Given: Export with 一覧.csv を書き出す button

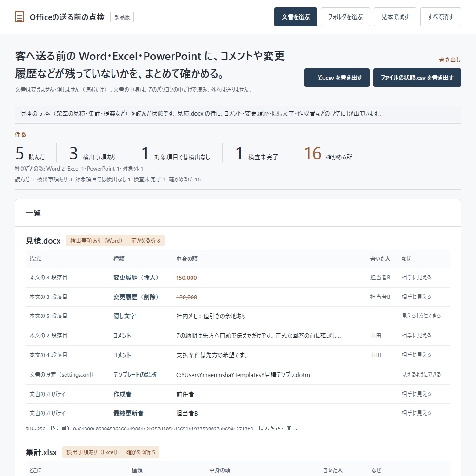Looking at the screenshot, I should pyautogui.click(x=337, y=78).
